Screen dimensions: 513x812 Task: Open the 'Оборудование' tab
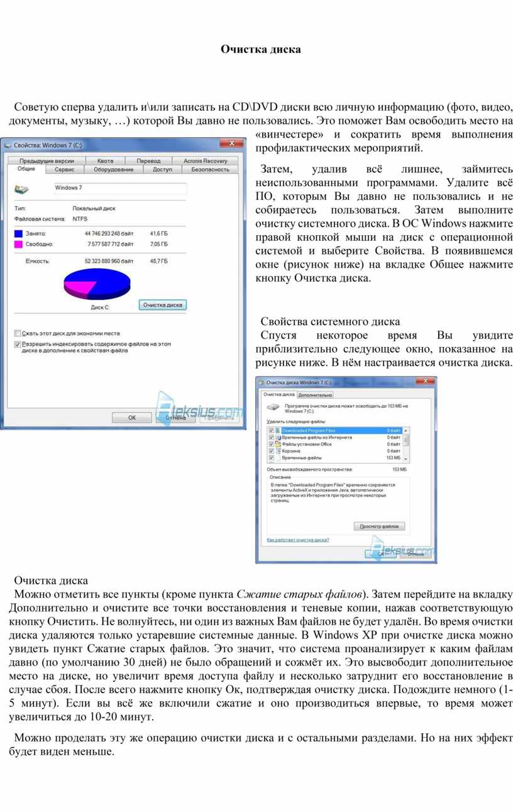[114, 170]
